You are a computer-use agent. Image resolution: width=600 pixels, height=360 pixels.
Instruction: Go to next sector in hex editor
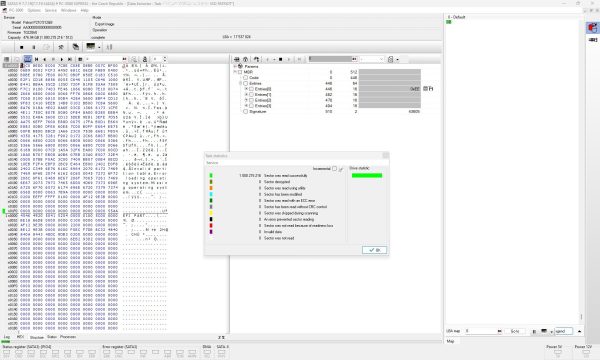point(62,59)
